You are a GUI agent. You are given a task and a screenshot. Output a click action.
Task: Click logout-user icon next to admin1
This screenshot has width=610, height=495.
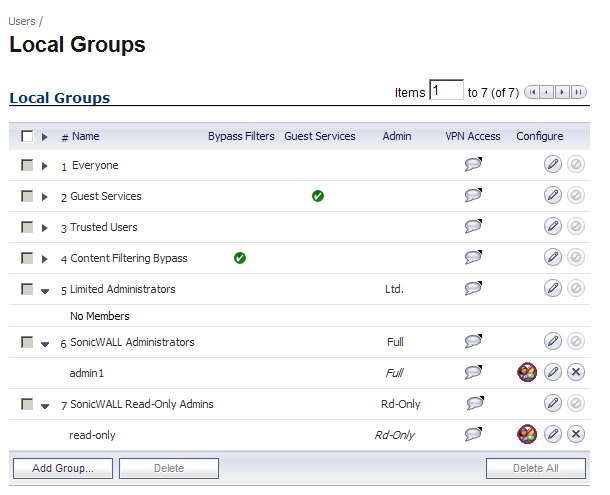[527, 372]
